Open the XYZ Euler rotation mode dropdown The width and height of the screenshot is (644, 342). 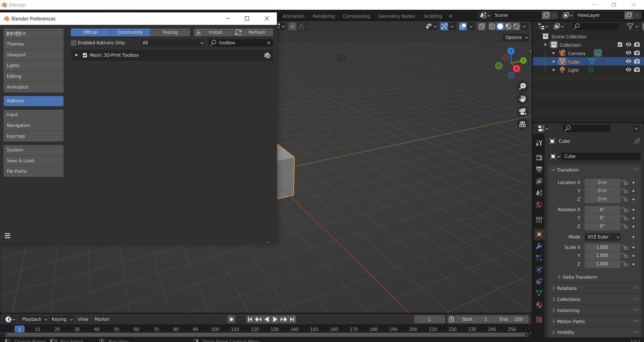click(602, 237)
